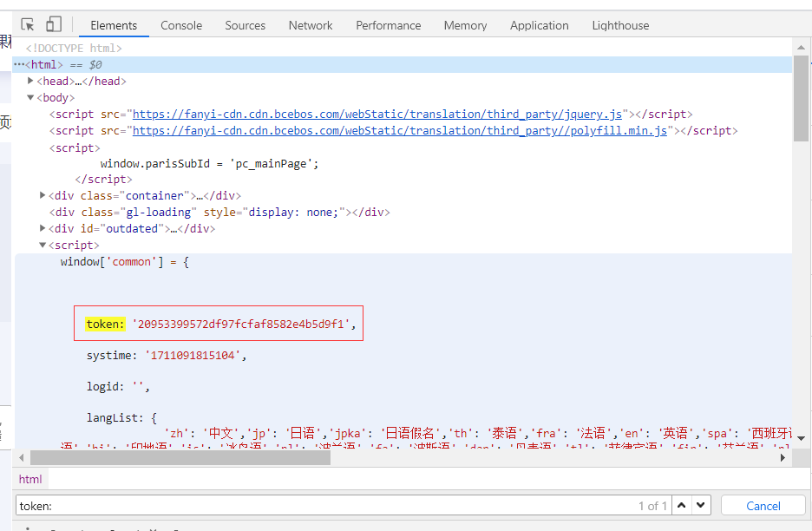Switch to the Lighthouse tab
The image size is (812, 531).
[x=619, y=25]
